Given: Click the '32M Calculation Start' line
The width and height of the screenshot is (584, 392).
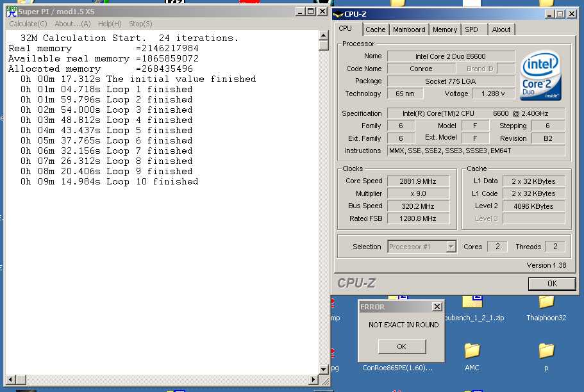Looking at the screenshot, I should coord(129,38).
